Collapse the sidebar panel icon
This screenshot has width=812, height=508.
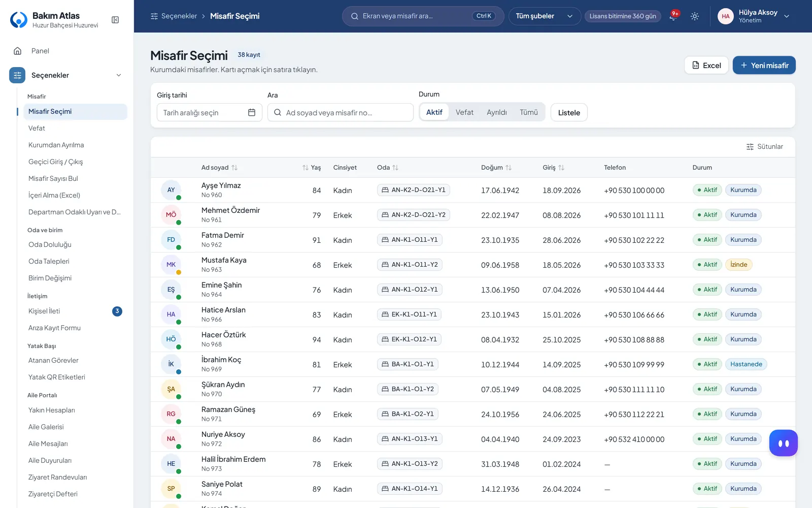[115, 20]
